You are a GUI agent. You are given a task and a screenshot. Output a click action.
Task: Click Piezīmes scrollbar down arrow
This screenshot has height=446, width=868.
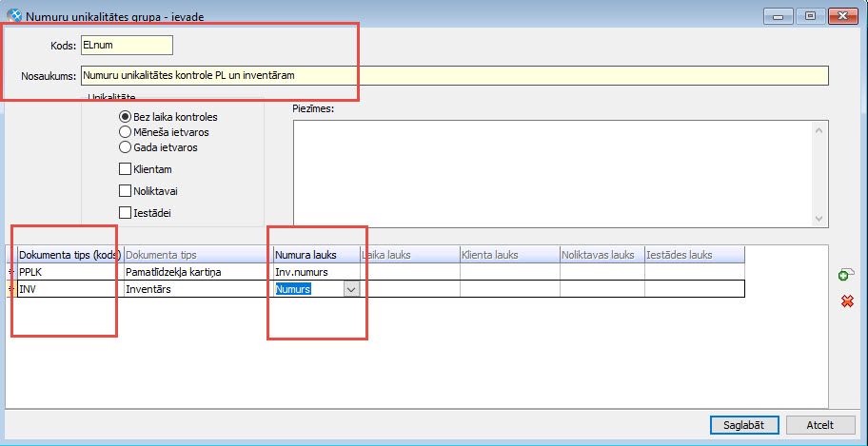click(819, 219)
